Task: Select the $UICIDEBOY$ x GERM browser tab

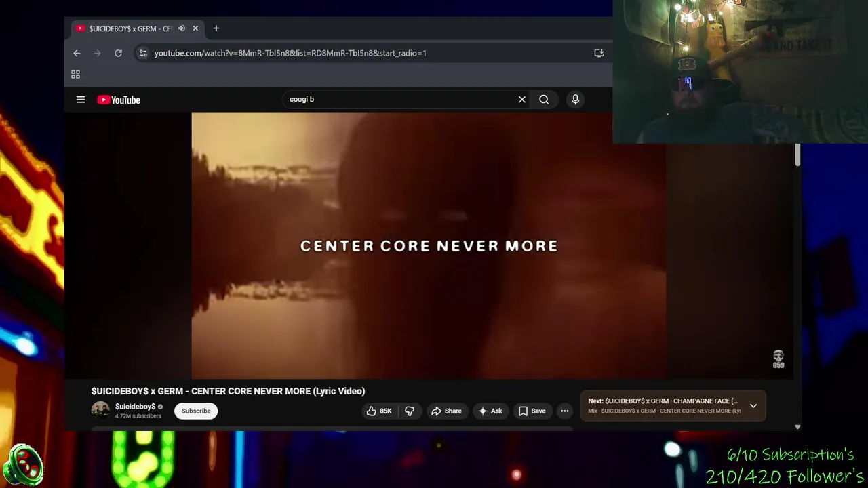Action: (x=130, y=28)
